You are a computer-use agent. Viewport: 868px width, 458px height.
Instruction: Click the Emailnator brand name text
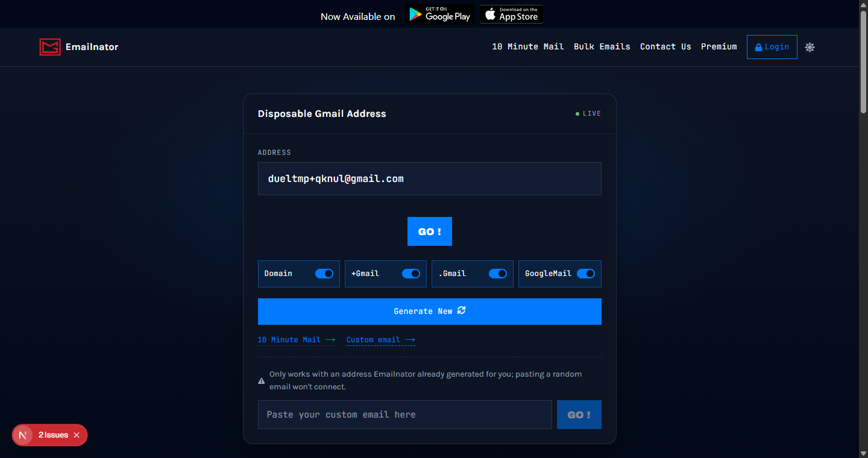(92, 47)
